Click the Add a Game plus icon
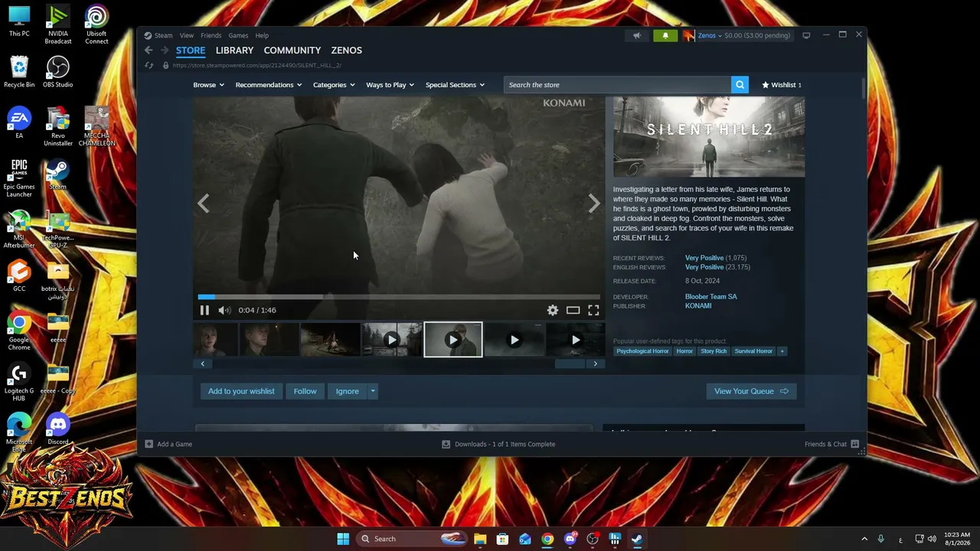The width and height of the screenshot is (980, 551). coord(149,444)
